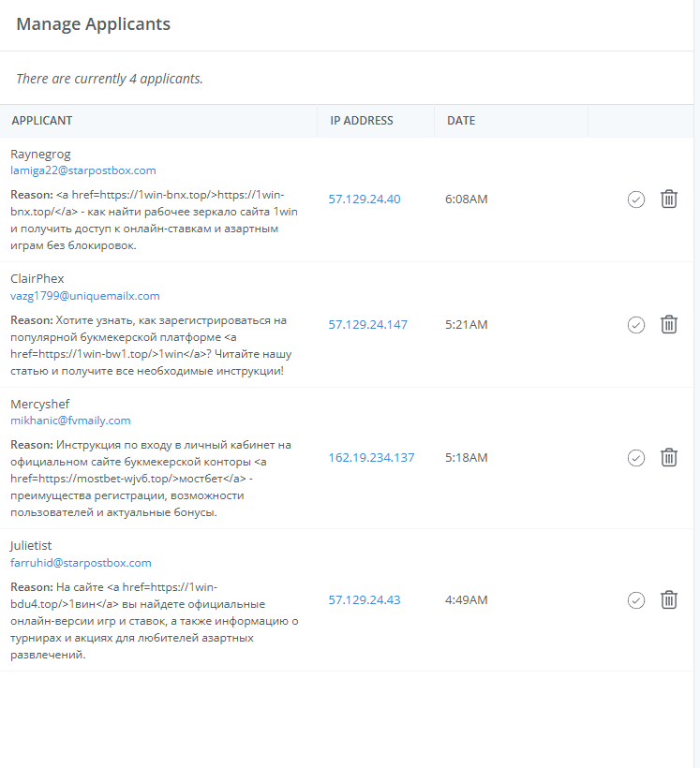Open email link lamiga22@starpostbox.com
Viewport: 700px width, 768px height.
point(83,170)
